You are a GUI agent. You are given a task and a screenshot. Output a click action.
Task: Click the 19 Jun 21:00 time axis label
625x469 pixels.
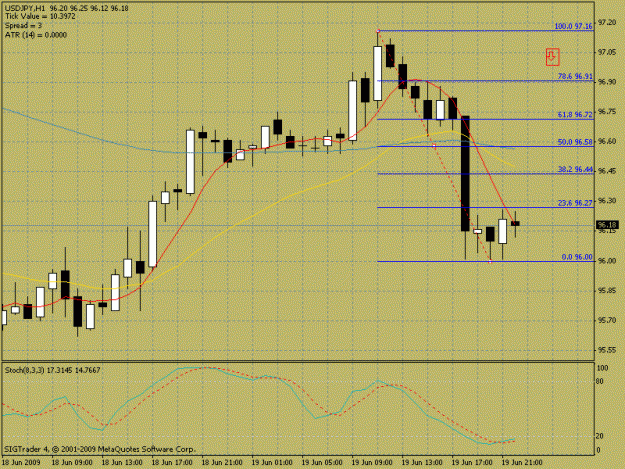click(x=521, y=463)
